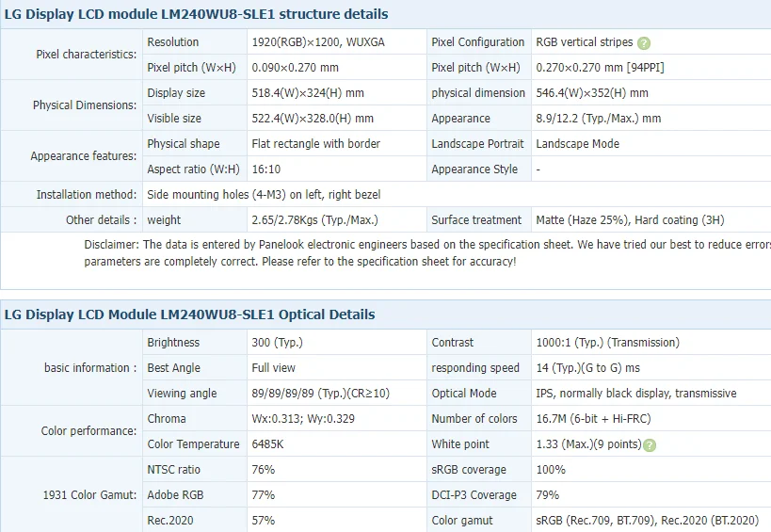Screen dimensions: 771x532
Task: Select the Optical Details section heading
Action: point(190,314)
